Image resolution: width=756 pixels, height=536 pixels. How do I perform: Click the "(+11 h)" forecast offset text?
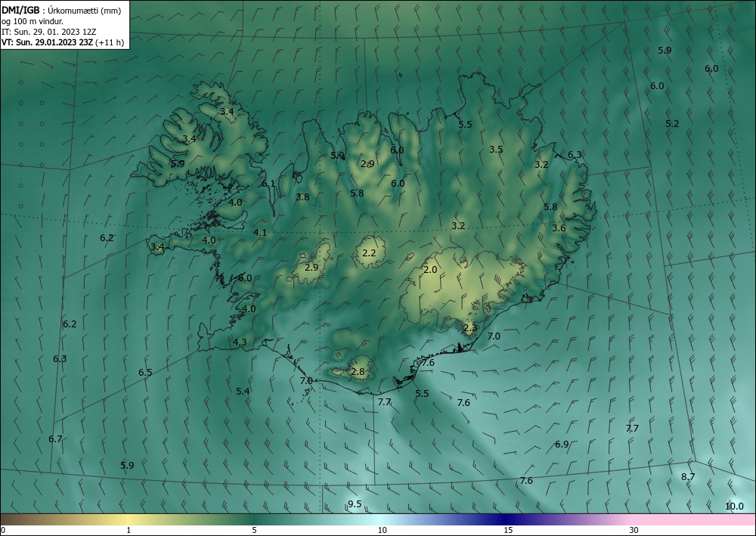[x=110, y=42]
